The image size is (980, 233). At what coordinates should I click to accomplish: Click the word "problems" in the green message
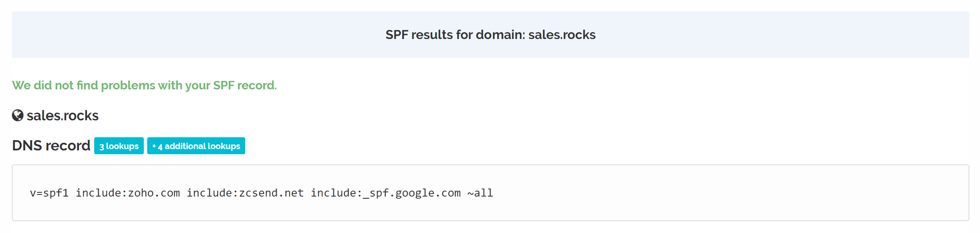pyautogui.click(x=128, y=86)
